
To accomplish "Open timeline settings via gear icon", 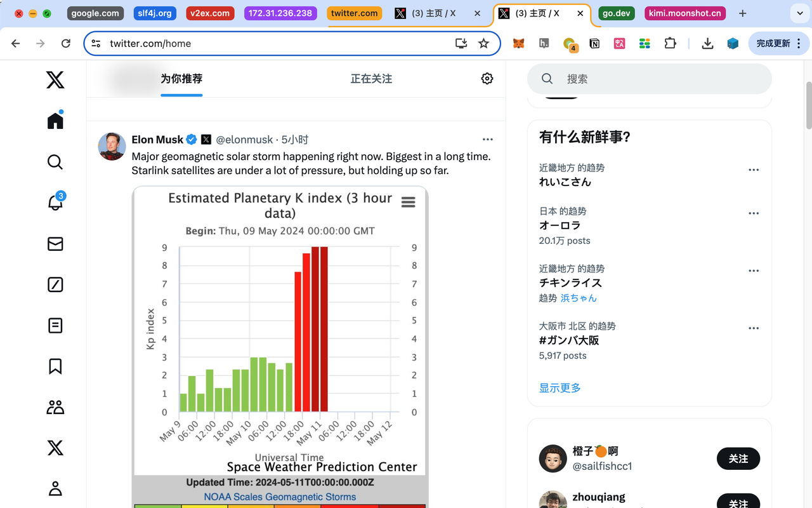I will tap(487, 78).
